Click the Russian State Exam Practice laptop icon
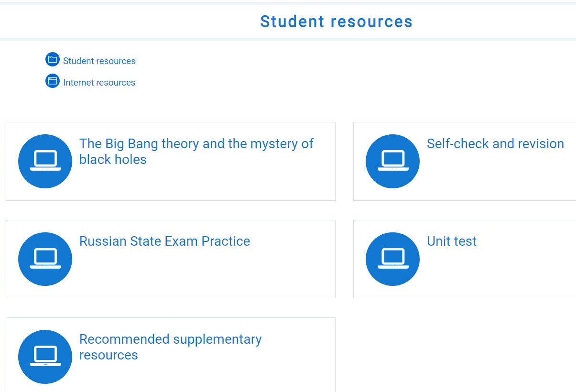The image size is (576, 392). point(45,259)
